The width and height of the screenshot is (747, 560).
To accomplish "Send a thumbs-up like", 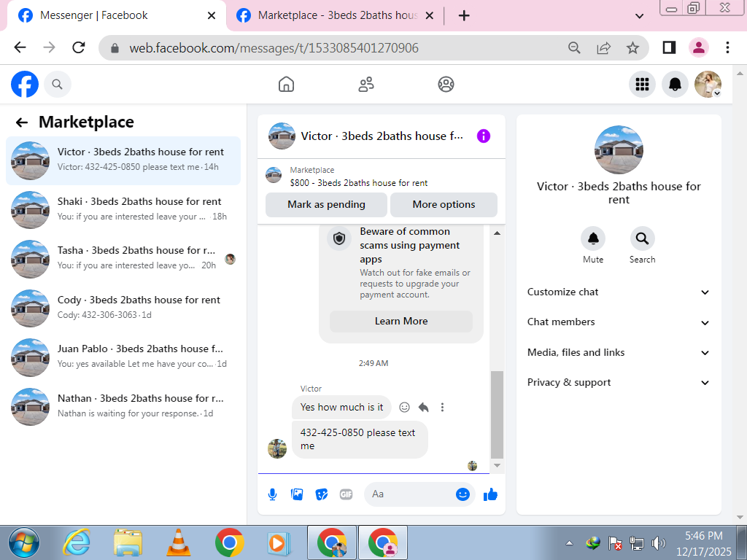I will (490, 495).
